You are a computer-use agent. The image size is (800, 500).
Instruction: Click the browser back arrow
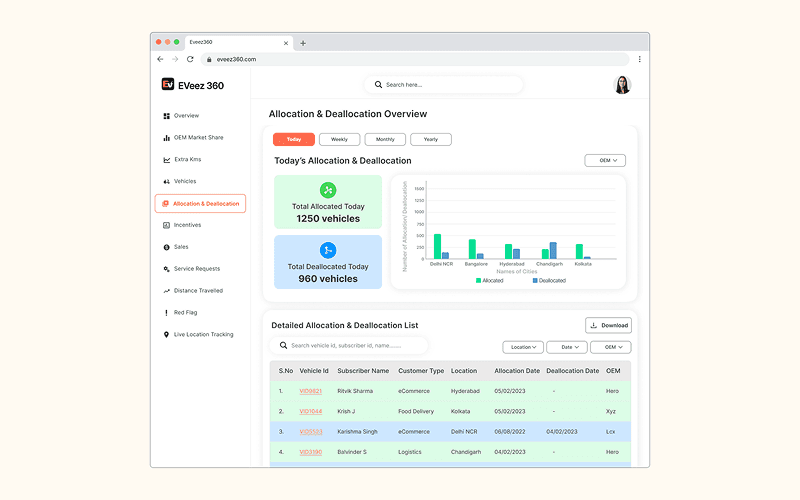(x=160, y=59)
